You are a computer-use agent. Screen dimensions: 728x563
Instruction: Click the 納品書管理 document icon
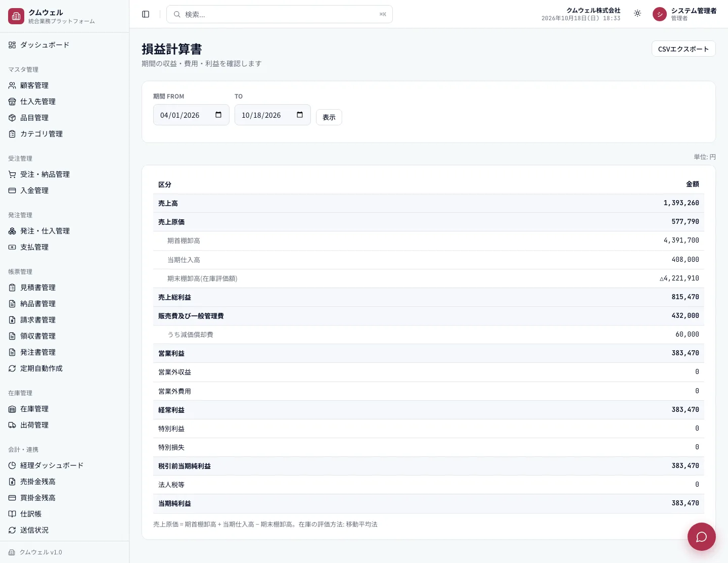point(12,304)
